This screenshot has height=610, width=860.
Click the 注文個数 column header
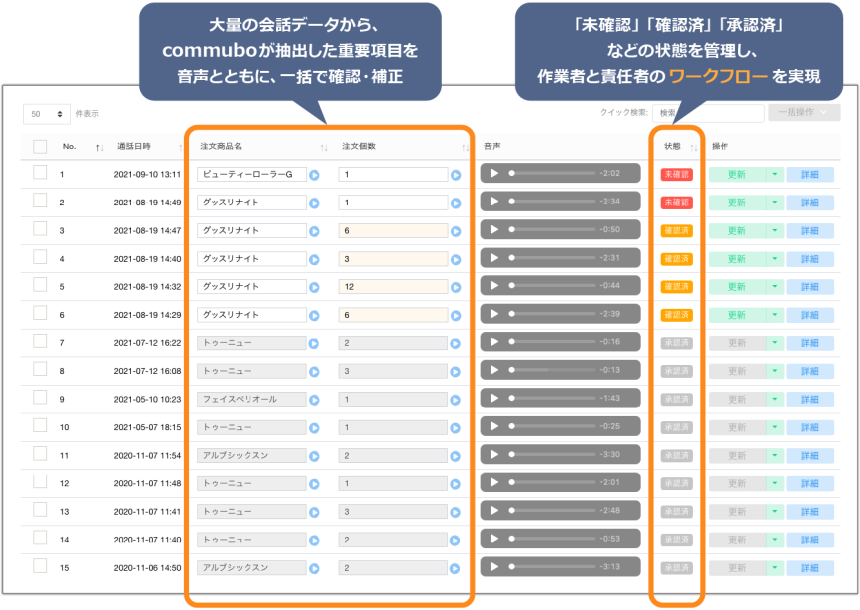click(357, 146)
